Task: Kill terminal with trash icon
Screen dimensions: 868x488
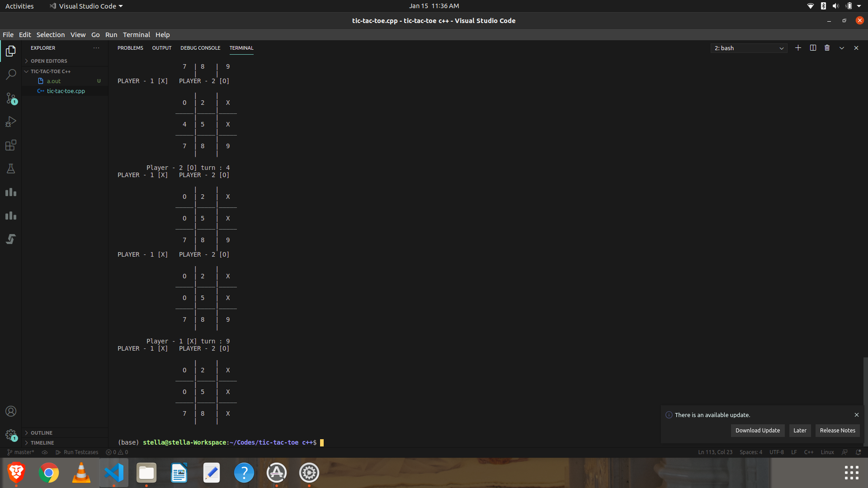Action: pyautogui.click(x=827, y=48)
